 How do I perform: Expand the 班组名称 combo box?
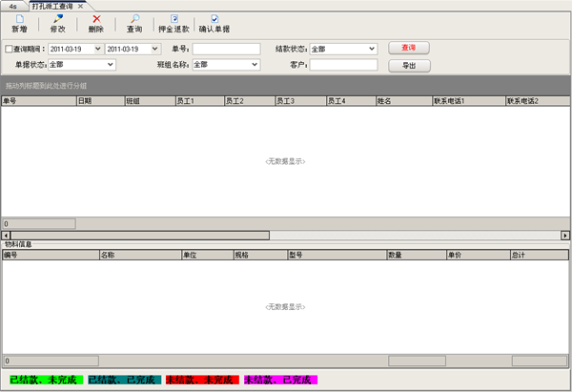point(255,65)
